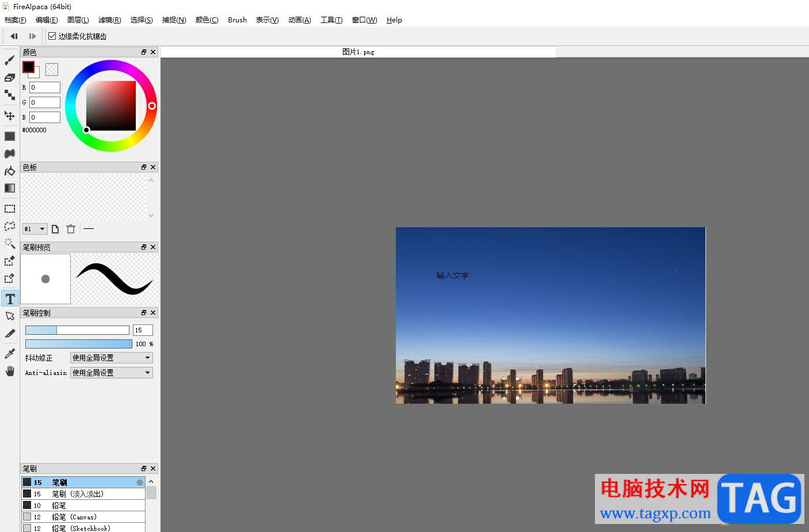Open settings gear of selected brush
The height and width of the screenshot is (532, 809).
(140, 483)
